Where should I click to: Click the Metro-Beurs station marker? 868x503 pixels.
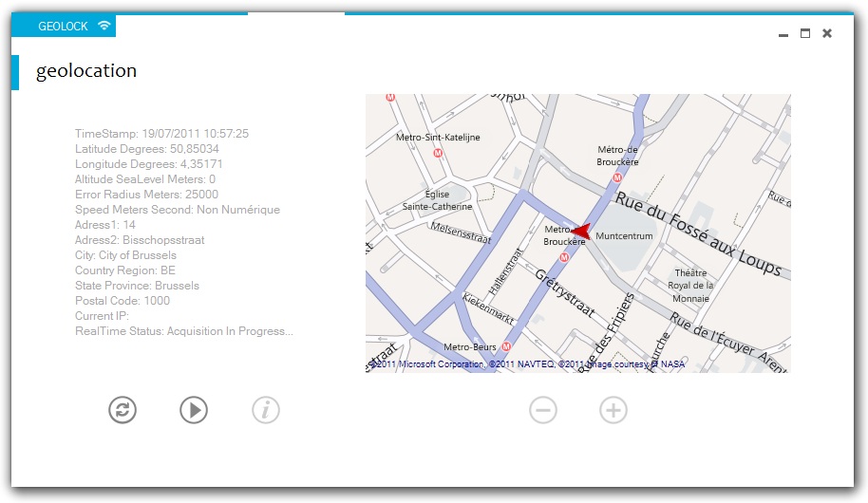click(506, 346)
